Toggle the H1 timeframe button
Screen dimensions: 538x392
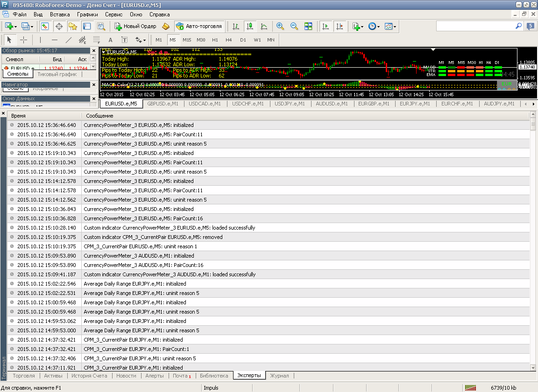tap(215, 40)
